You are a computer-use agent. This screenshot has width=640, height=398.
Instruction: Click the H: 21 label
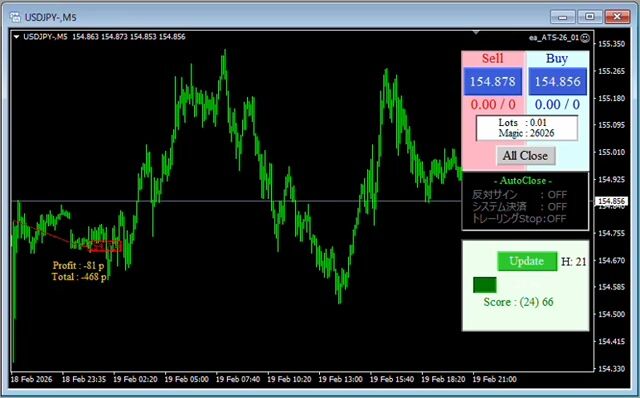pyautogui.click(x=573, y=262)
